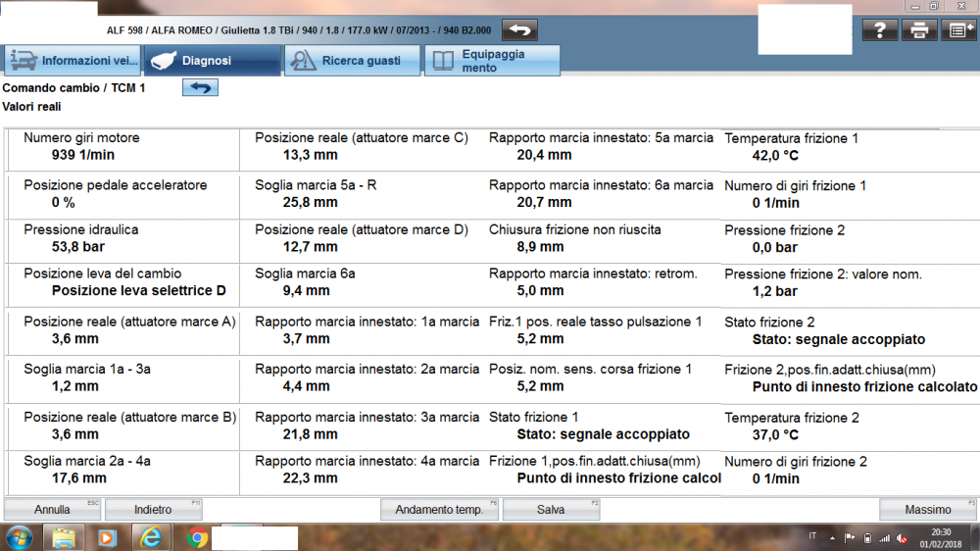
Task: Click the Windows Start button
Action: tap(19, 537)
